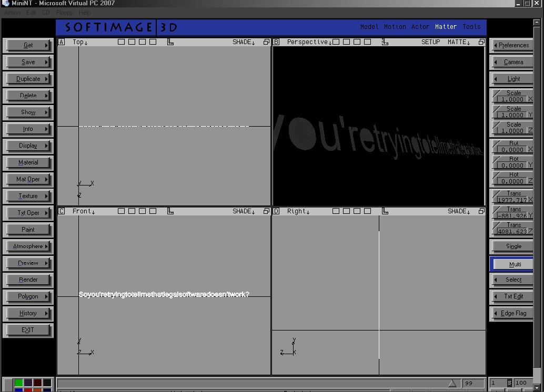Maximize the Front viewport with its corner icon

[x=266, y=211]
